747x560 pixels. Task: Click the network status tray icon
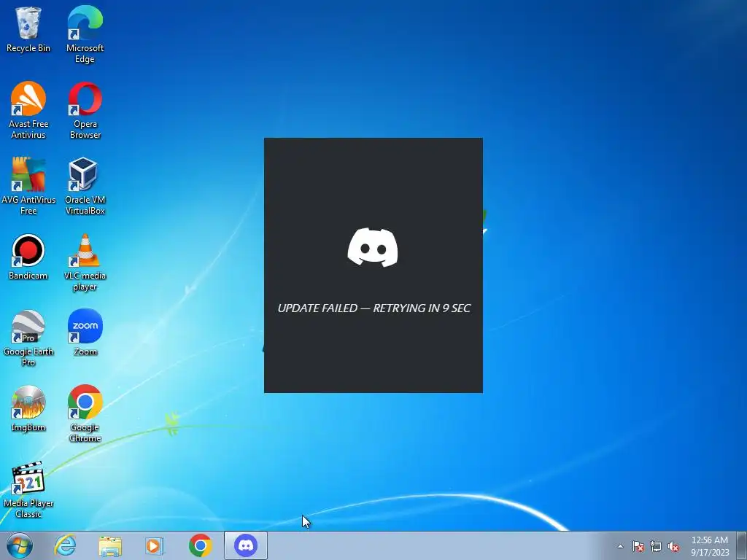click(656, 546)
